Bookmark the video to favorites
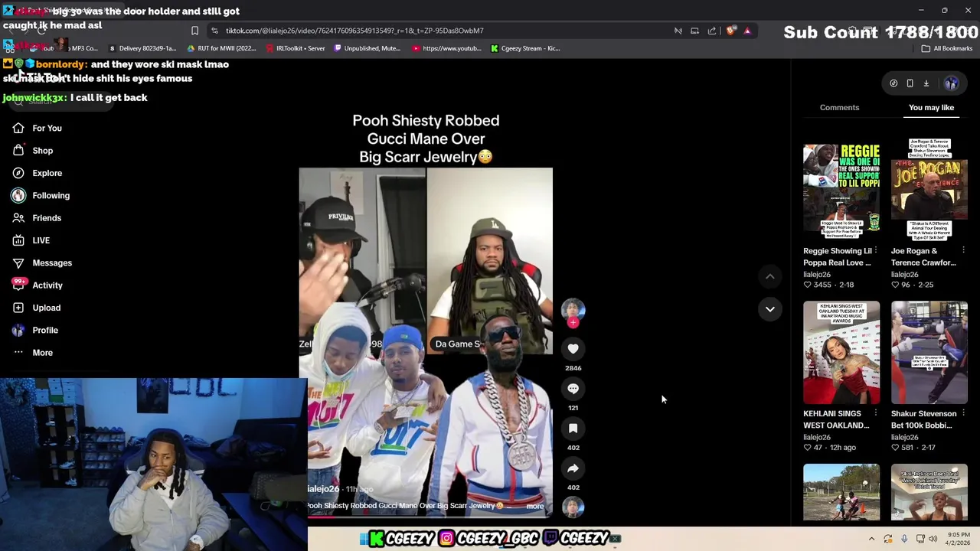The image size is (980, 551). 573,429
